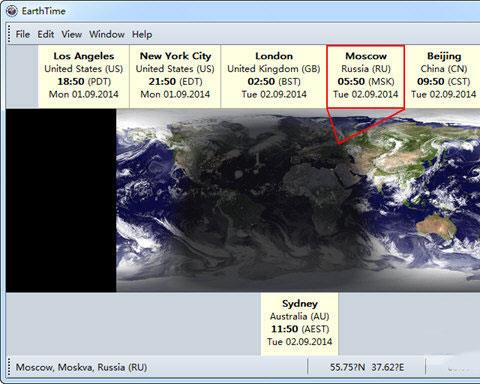Open the File menu
The height and width of the screenshot is (384, 480).
point(23,34)
